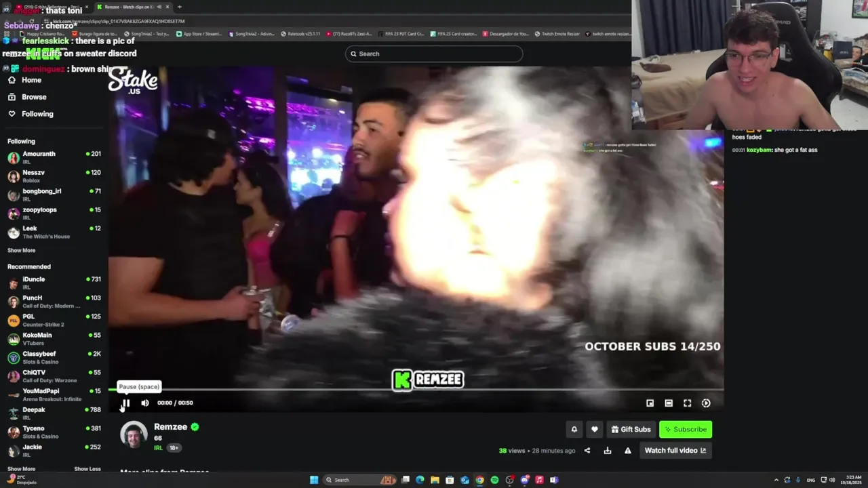The width and height of the screenshot is (868, 488).
Task: Open YouMadPapi Arena Breakout channel
Action: [54, 394]
